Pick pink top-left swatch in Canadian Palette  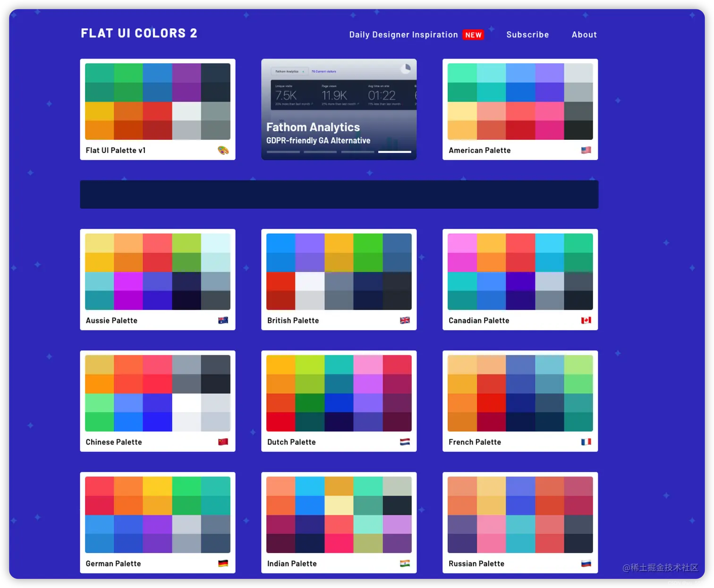(462, 243)
